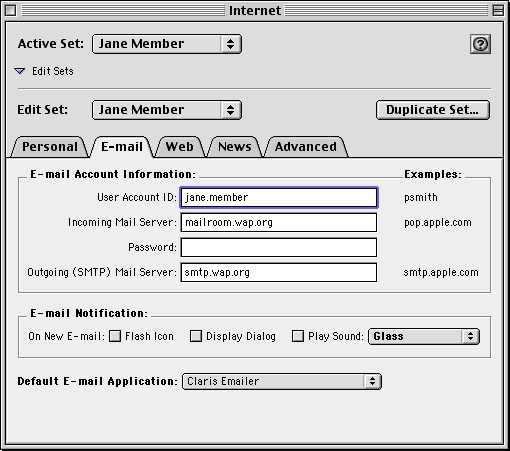The width and height of the screenshot is (510, 451).
Task: Enable the Play Sound checkbox
Action: [x=298, y=336]
